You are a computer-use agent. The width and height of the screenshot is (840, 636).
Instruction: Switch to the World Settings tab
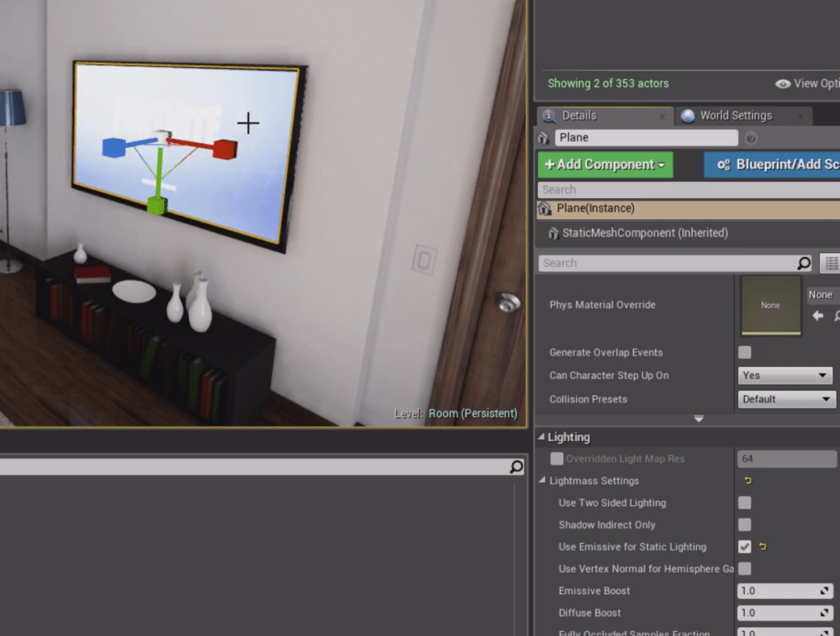tap(735, 116)
